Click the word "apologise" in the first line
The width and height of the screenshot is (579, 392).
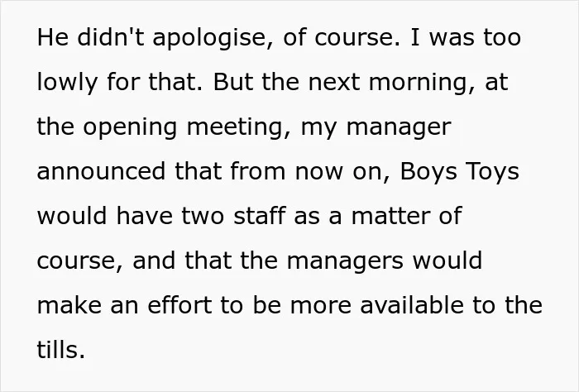click(x=209, y=38)
